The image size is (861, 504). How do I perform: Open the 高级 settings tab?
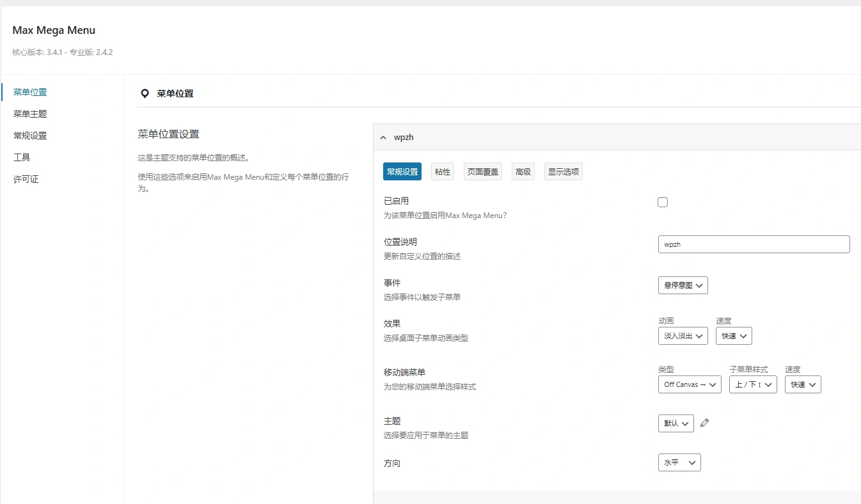pyautogui.click(x=523, y=171)
